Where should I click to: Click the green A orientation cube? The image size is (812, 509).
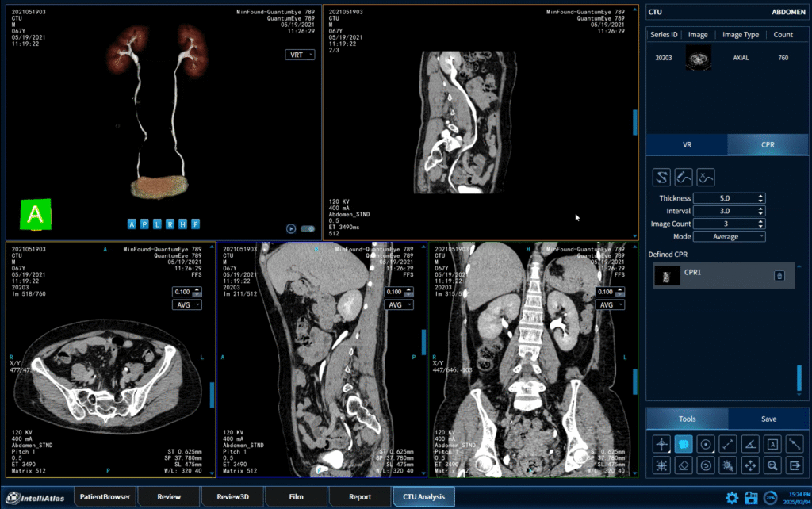(x=35, y=214)
